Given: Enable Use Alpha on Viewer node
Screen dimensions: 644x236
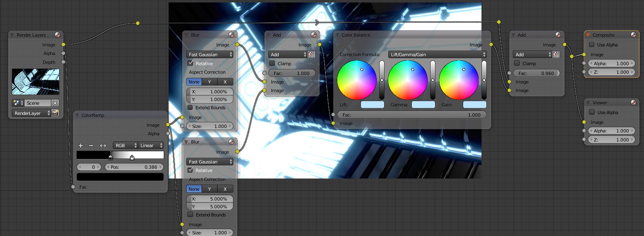Looking at the screenshot, I should pos(592,112).
